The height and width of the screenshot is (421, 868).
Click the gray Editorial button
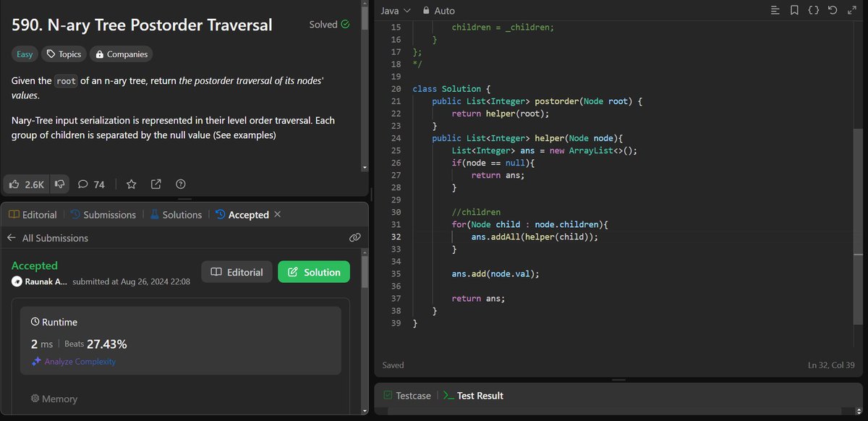tap(237, 272)
